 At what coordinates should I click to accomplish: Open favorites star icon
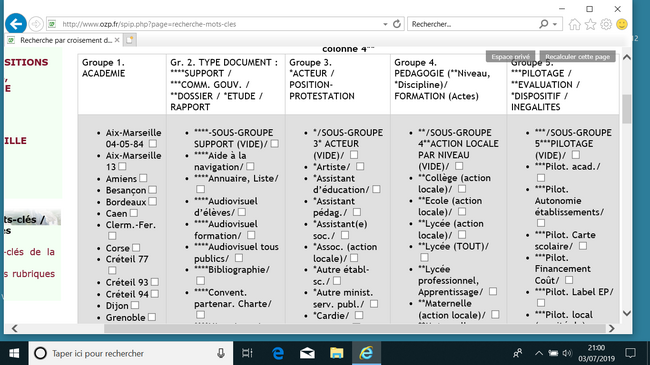pyautogui.click(x=590, y=24)
